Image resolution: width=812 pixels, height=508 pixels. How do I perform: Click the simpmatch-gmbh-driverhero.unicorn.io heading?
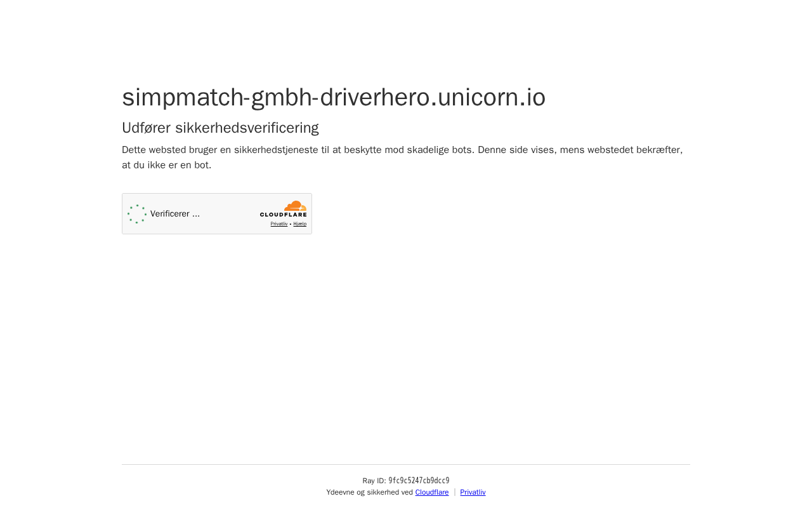coord(334,97)
